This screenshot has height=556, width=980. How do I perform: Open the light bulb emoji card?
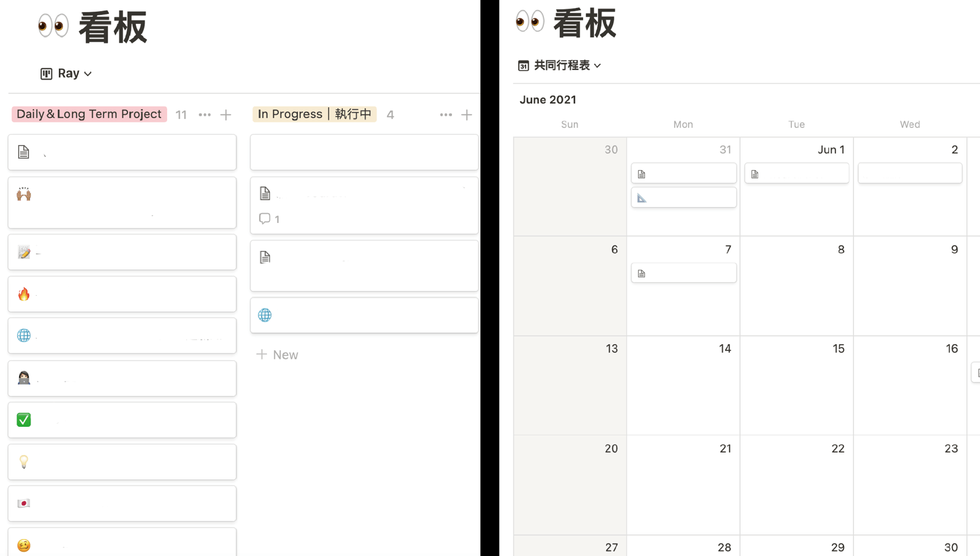click(122, 462)
